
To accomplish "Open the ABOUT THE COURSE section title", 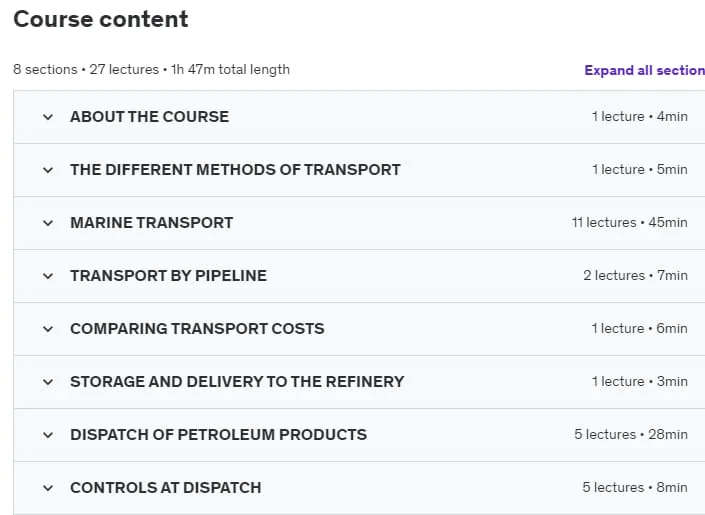I will (x=150, y=116).
